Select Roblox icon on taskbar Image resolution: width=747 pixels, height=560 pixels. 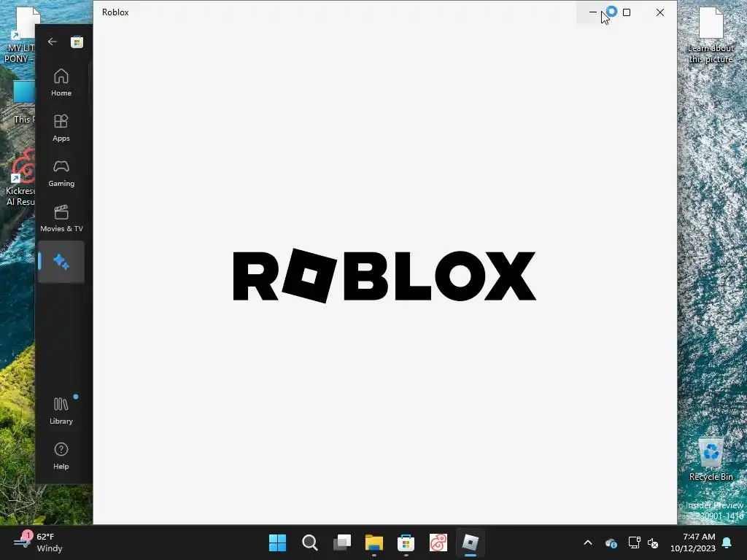pyautogui.click(x=471, y=542)
